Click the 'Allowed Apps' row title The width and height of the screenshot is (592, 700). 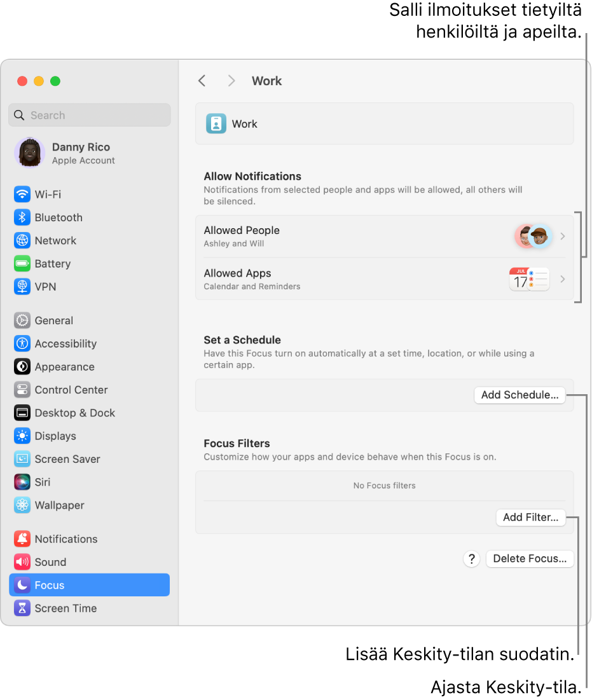[237, 273]
